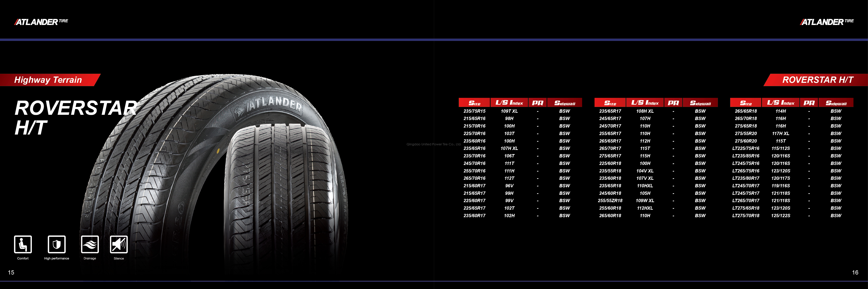Click the Silence muted speaker icon

(x=119, y=244)
